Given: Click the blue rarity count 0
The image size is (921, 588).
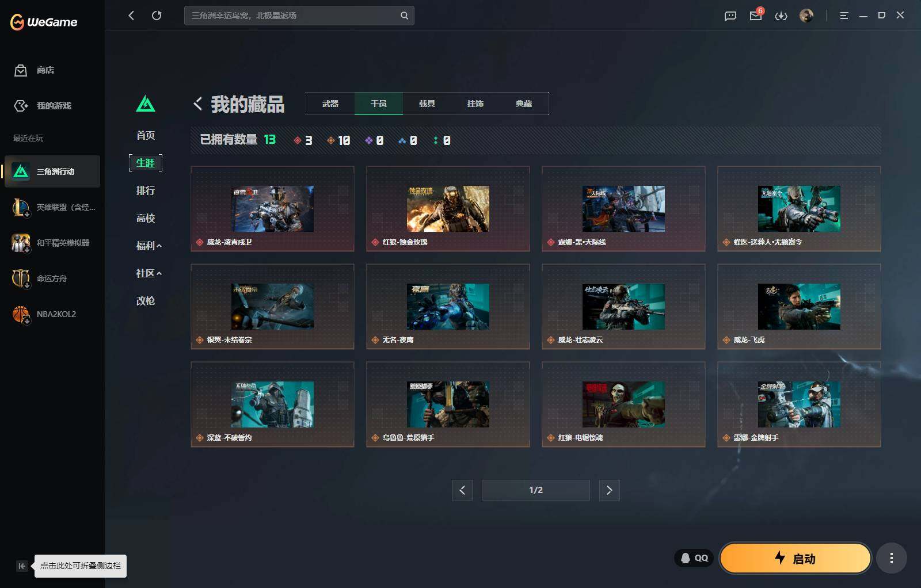Looking at the screenshot, I should [x=408, y=140].
